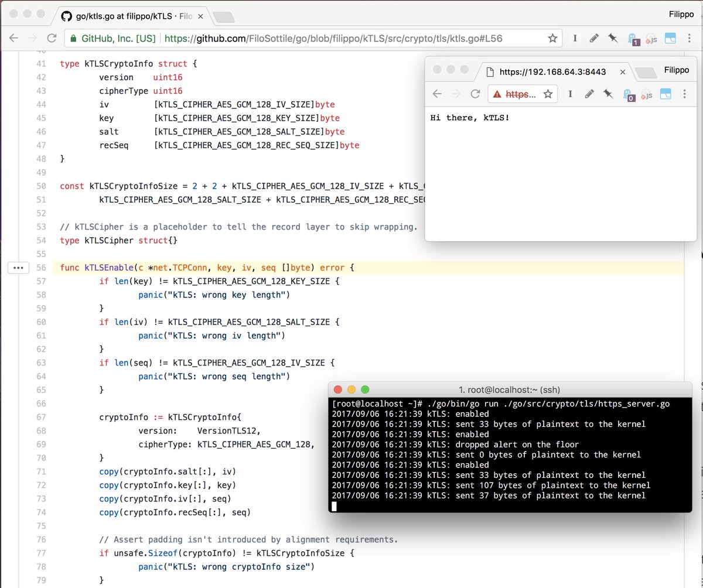Click terminal line 'dropped alert on the floor'
Viewport: 703px width, 588px height.
click(x=517, y=445)
